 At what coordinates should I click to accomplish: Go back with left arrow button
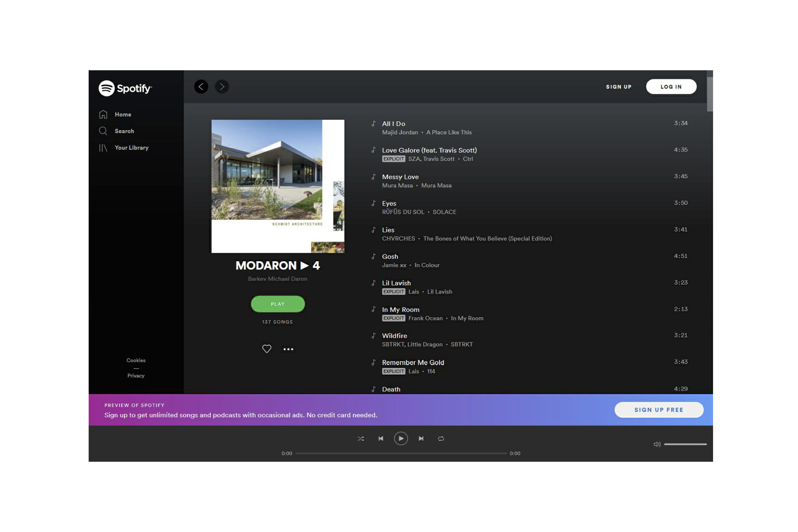point(201,86)
